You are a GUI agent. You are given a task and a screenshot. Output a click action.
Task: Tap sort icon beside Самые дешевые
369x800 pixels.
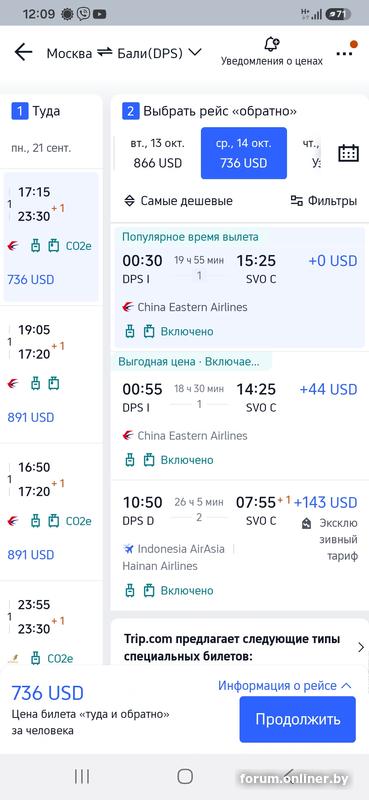[130, 201]
